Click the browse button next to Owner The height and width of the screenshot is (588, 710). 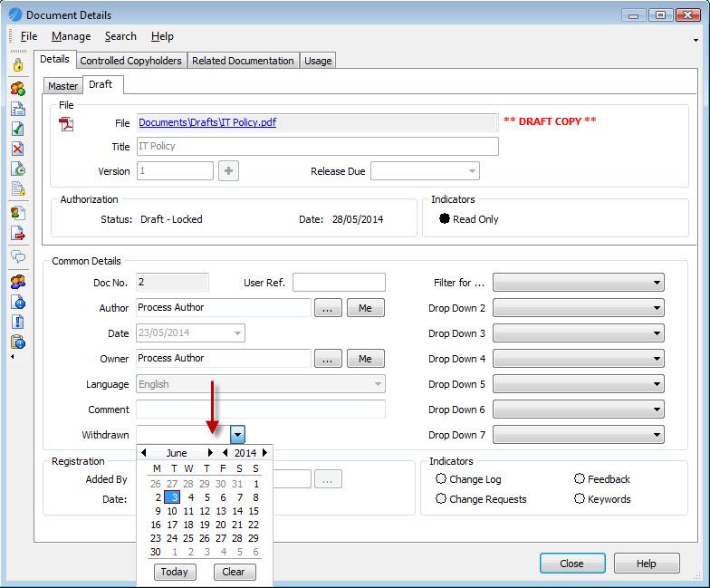(328, 359)
